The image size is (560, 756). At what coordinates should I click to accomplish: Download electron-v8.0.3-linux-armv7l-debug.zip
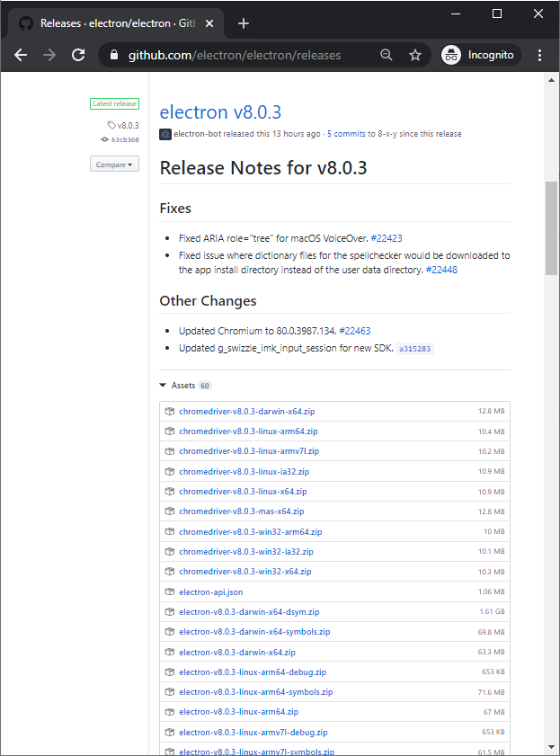(253, 733)
